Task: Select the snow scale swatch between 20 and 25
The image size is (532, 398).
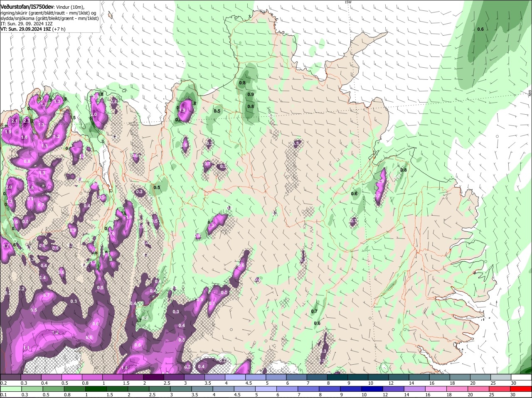Action: point(480,377)
